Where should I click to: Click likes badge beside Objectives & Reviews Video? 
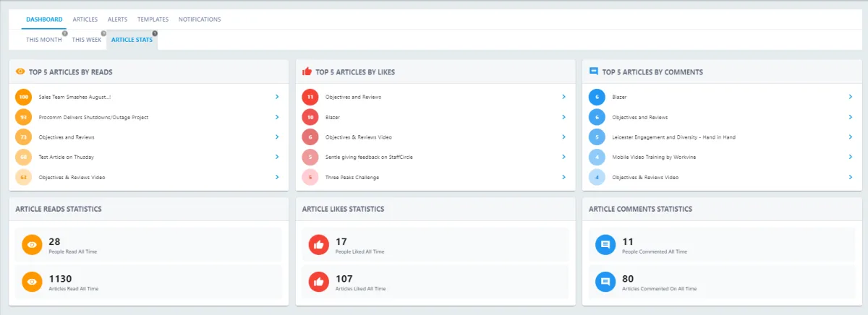310,137
